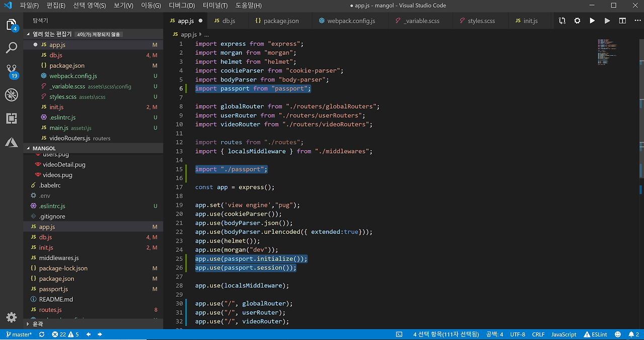Click the right arrow in status bar

pos(100,334)
